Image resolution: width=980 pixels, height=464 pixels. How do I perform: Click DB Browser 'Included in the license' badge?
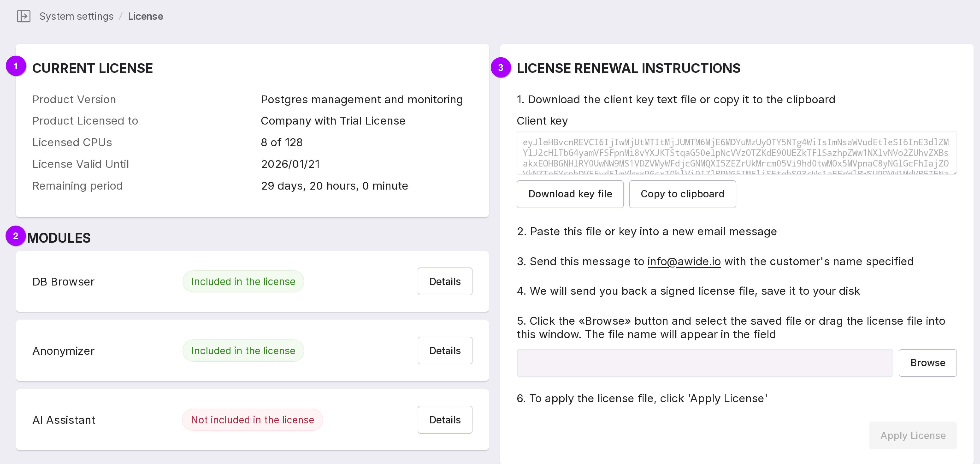click(243, 282)
